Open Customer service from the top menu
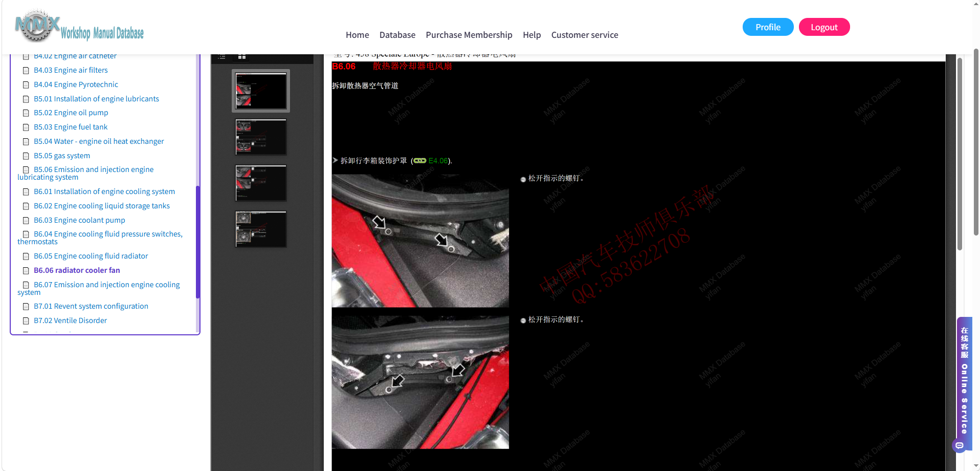The height and width of the screenshot is (471, 980). pyautogui.click(x=584, y=35)
